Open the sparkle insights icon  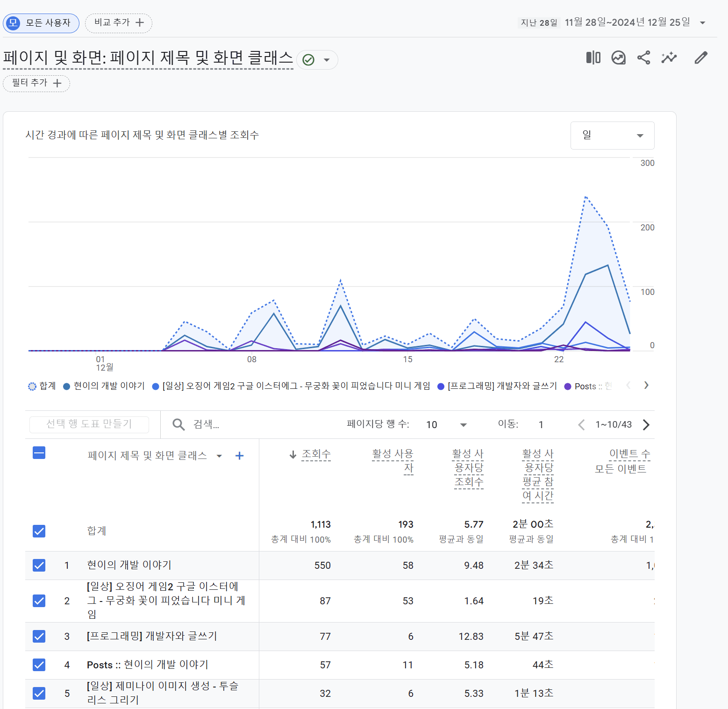pos(669,58)
